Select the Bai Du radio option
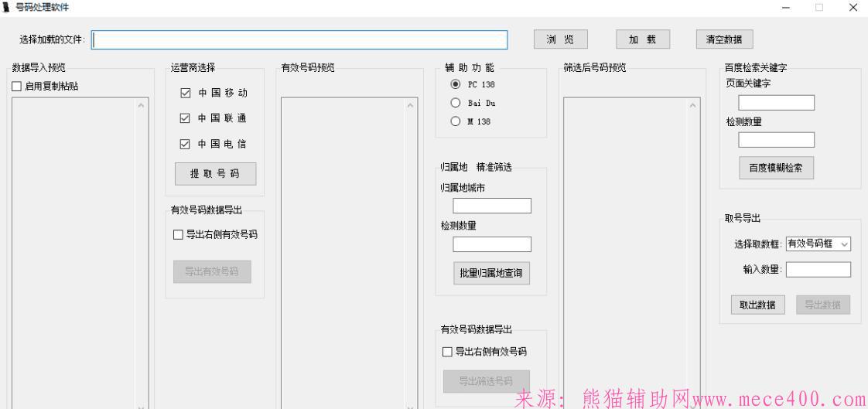This screenshot has width=868, height=409. 456,103
